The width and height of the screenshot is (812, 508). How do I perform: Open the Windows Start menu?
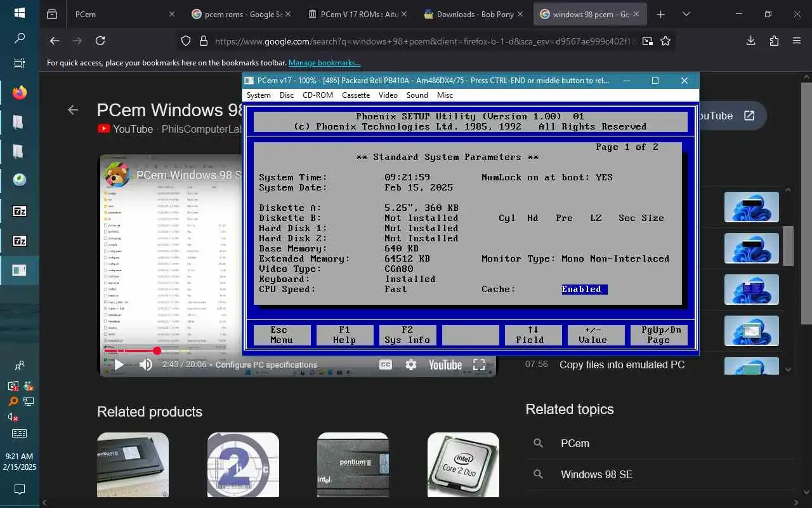pos(20,13)
